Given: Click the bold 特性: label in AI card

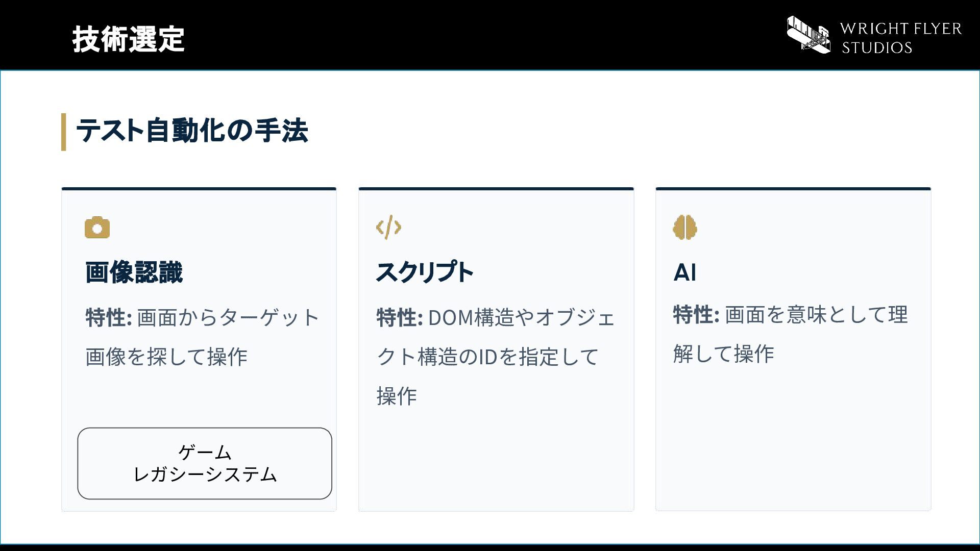Looking at the screenshot, I should [696, 314].
